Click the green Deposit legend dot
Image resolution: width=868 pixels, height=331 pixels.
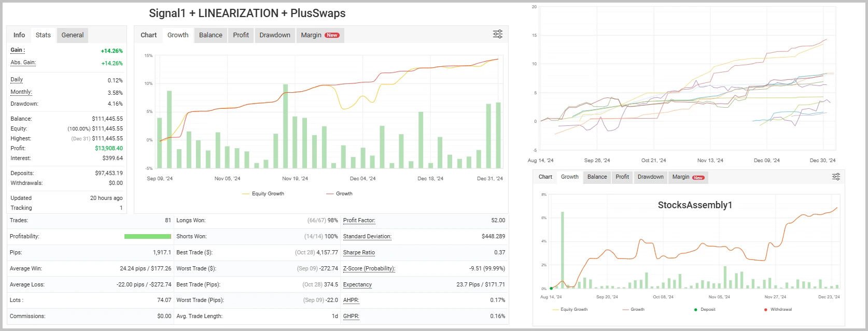(x=695, y=310)
